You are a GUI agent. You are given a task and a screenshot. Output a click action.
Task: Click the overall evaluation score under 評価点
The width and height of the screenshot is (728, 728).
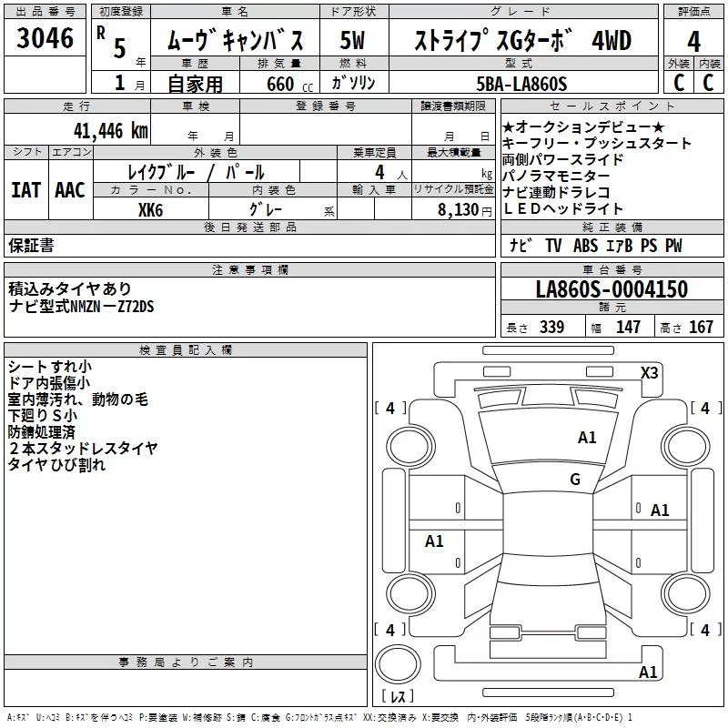tap(693, 42)
